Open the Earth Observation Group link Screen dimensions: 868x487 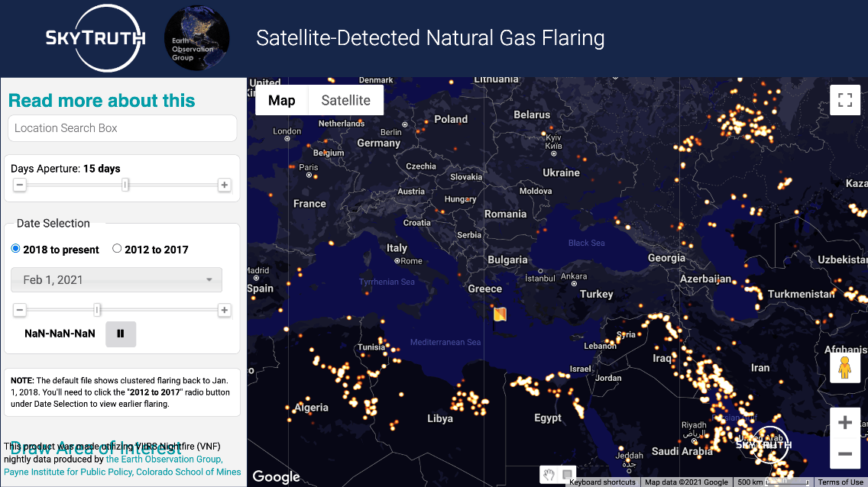tap(164, 459)
